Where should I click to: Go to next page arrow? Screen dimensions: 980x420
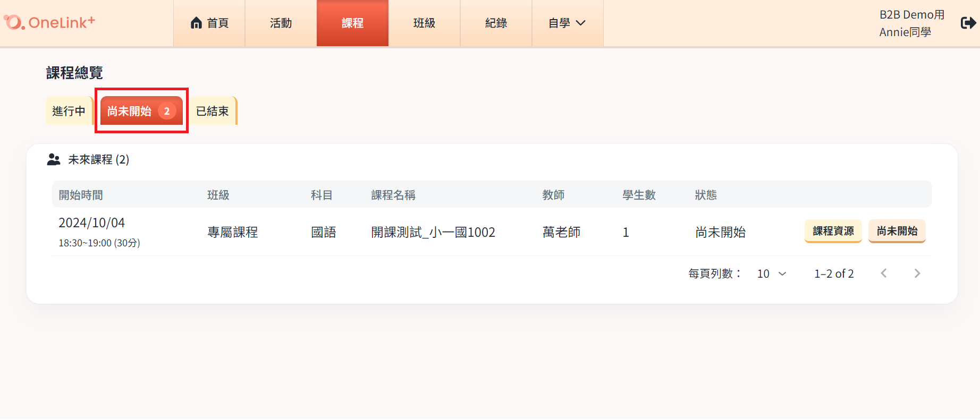coord(917,273)
